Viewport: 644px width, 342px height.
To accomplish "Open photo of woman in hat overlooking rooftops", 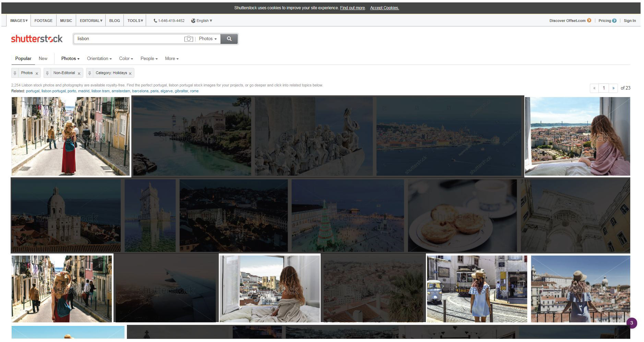I will [581, 289].
